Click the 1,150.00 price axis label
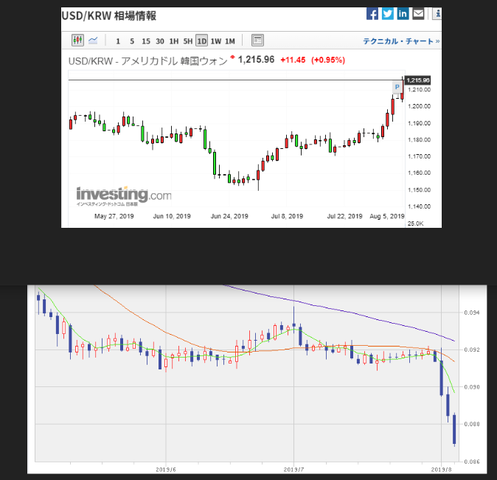 (x=419, y=190)
